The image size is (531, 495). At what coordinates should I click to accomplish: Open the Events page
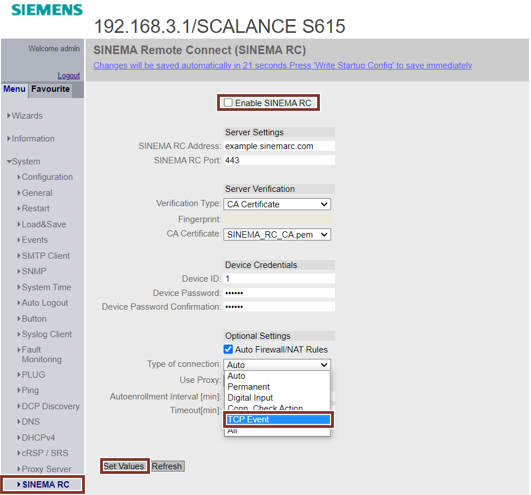tap(33, 240)
